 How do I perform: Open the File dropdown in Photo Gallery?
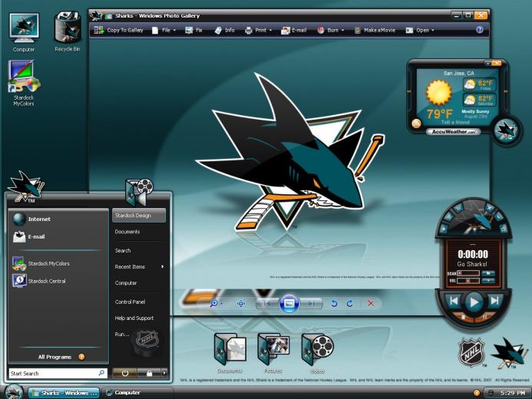tap(164, 30)
